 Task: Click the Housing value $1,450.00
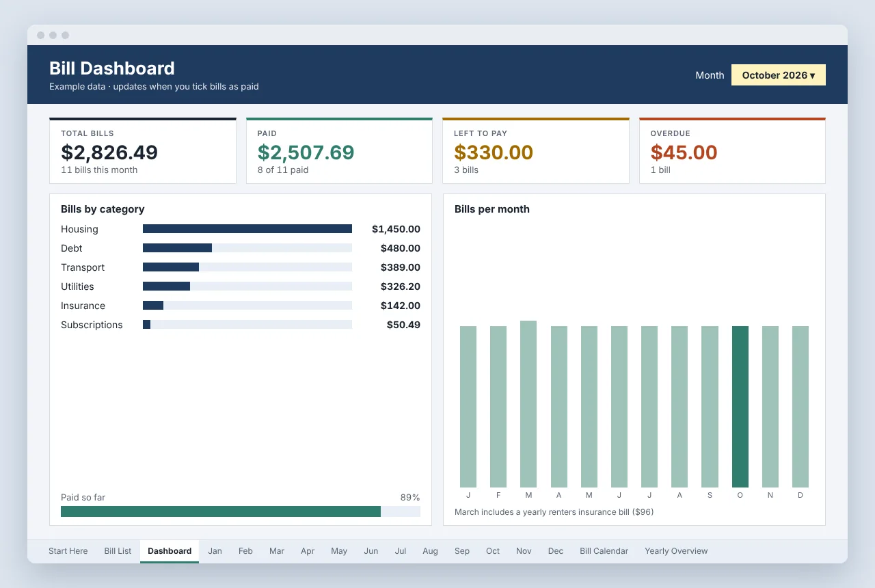[396, 229]
